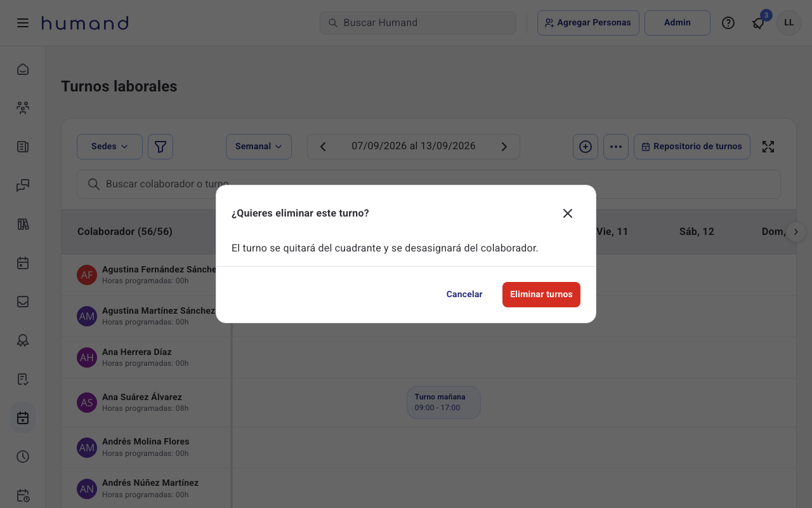
Task: Select Ana Herrera Díaz row
Action: pos(146,358)
